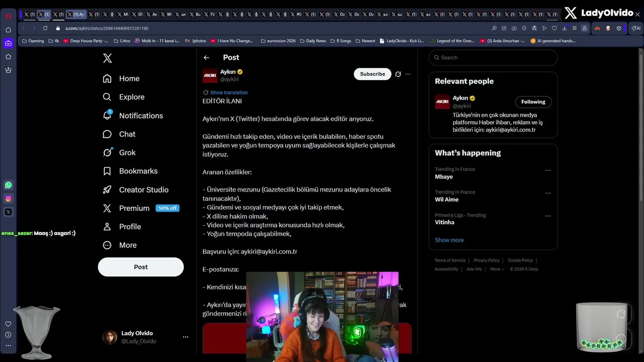Open the Opera AI button
The width and height of the screenshot is (644, 362).
[636, 28]
